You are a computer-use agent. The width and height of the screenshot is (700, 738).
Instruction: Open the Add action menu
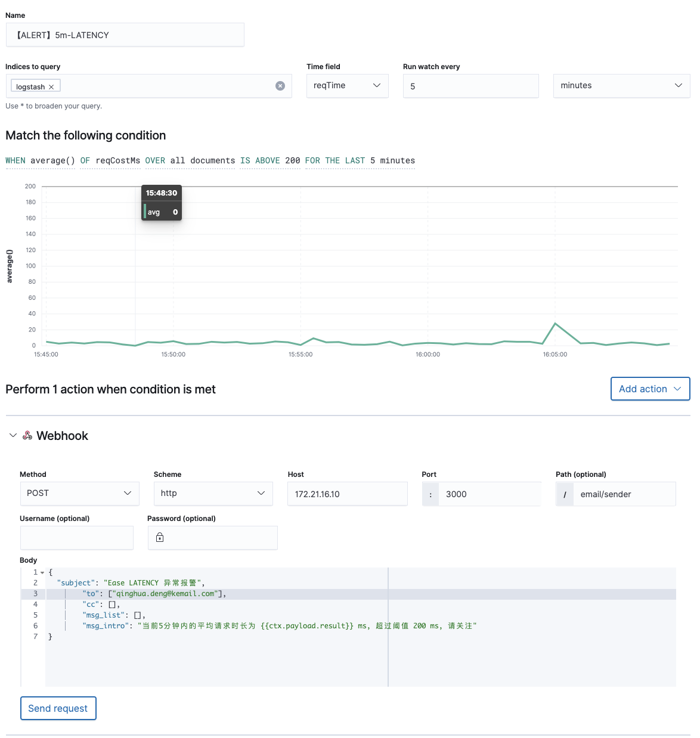tap(650, 389)
